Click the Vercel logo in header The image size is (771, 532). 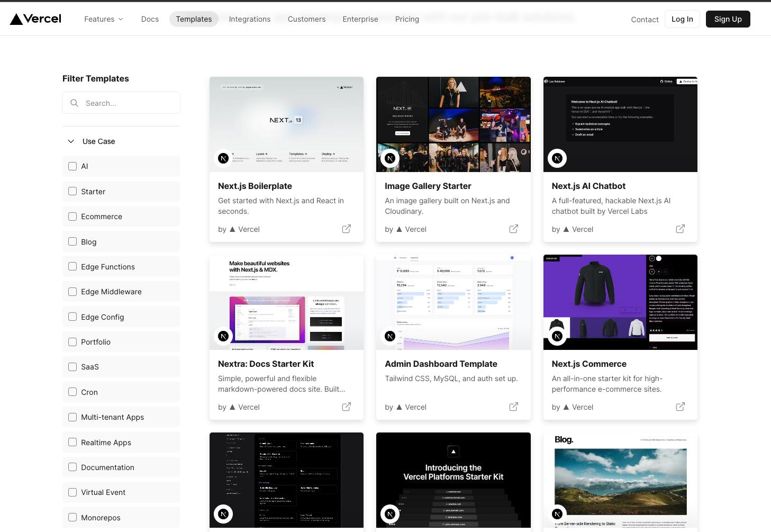tap(35, 19)
